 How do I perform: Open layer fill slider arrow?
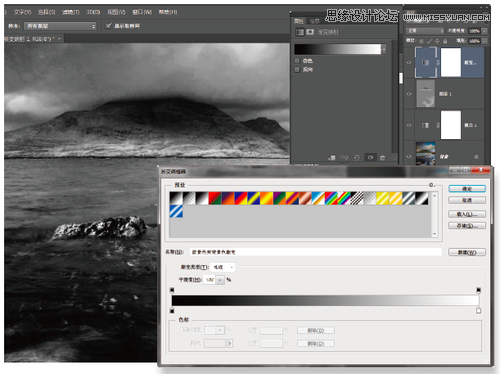click(x=484, y=41)
